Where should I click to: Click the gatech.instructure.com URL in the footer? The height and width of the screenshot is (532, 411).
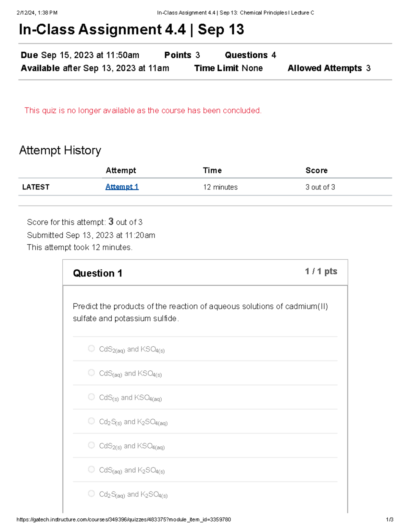pyautogui.click(x=124, y=520)
